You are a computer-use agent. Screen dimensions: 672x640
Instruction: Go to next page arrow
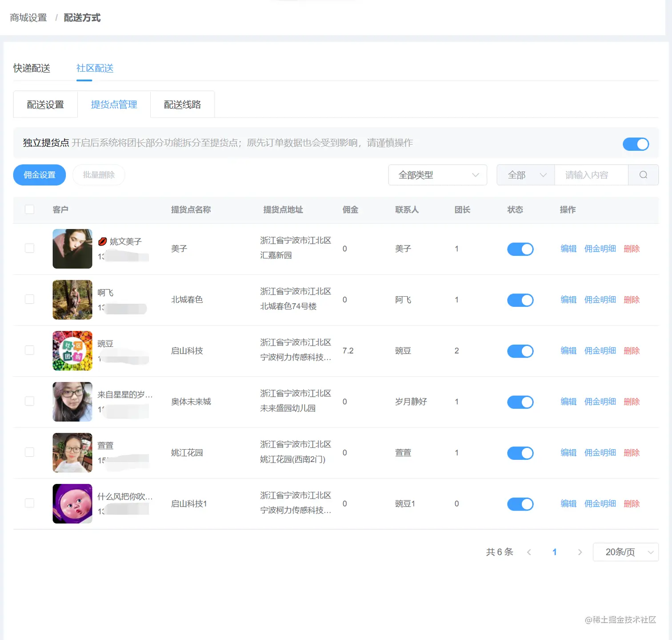580,552
